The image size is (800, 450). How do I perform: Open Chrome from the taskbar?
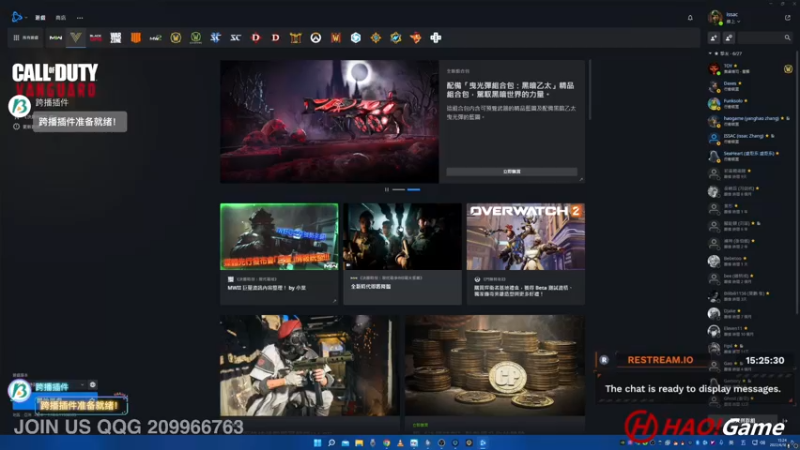pos(387,443)
